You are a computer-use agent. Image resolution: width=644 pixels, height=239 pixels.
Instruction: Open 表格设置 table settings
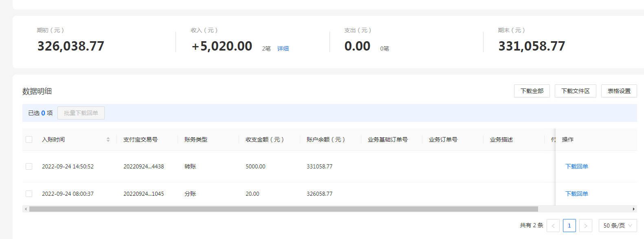tap(619, 91)
